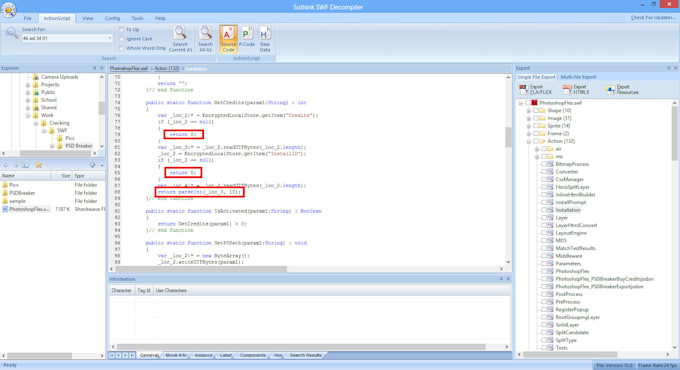Viewport: 680px width, 370px height.
Task: Open the Help ribbon tab
Action: [160, 18]
